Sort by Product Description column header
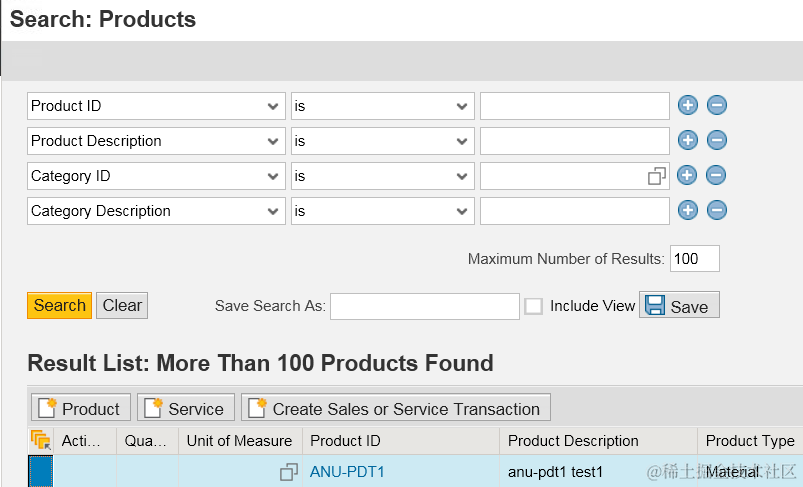 [x=573, y=440]
